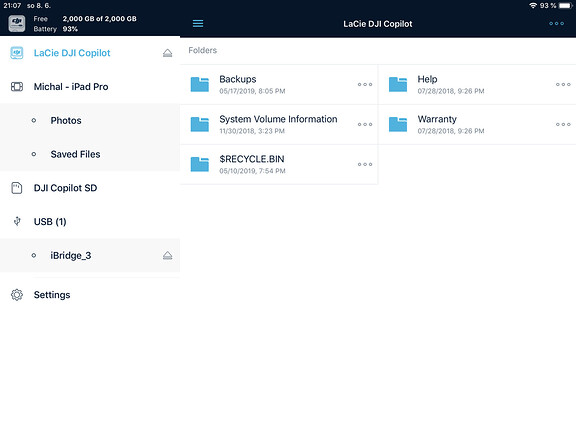Select DJI Copilot SD in sidebar

(90, 188)
